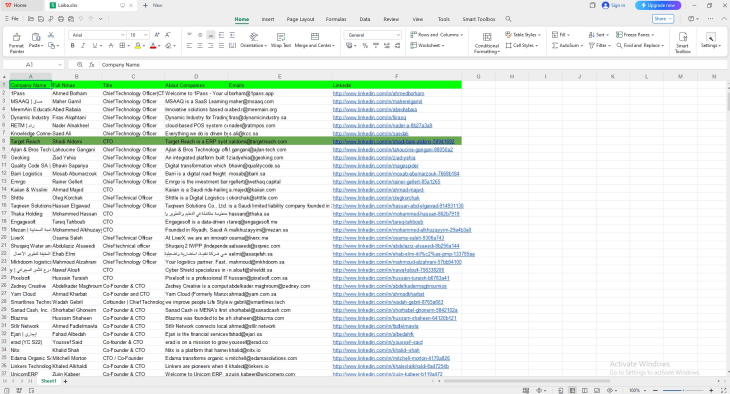
Task: Open Cell Styles dropdown
Action: tap(522, 46)
